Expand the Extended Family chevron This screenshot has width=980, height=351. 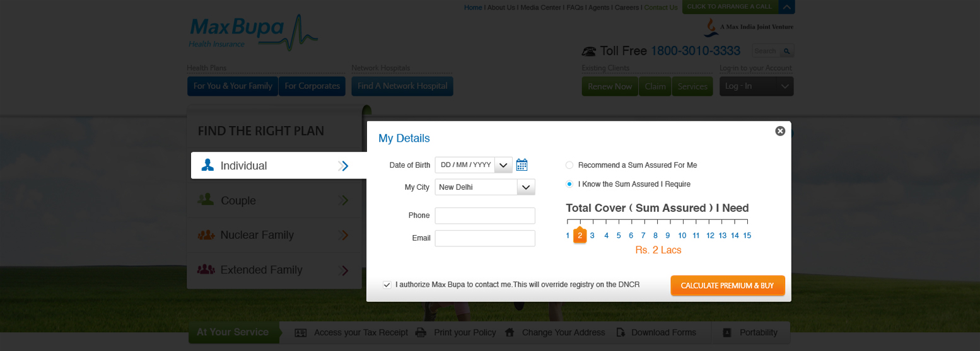344,270
